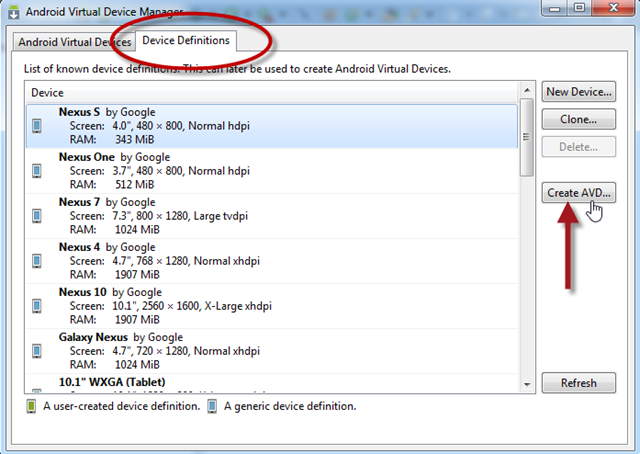Select the Device Definitions tab
The height and width of the screenshot is (454, 640).
coord(186,40)
